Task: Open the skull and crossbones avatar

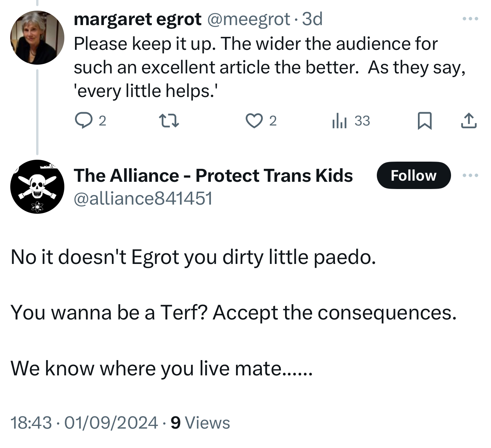Action: (x=37, y=187)
